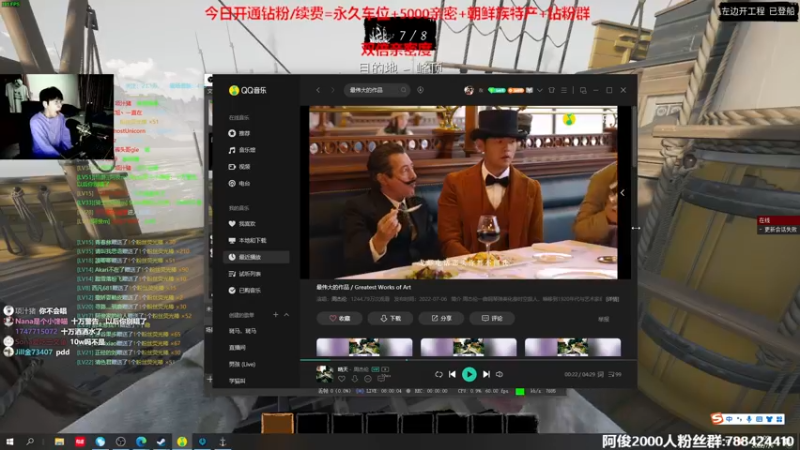The width and height of the screenshot is (800, 450).
Task: Open the play queue list icon
Action: (x=615, y=374)
